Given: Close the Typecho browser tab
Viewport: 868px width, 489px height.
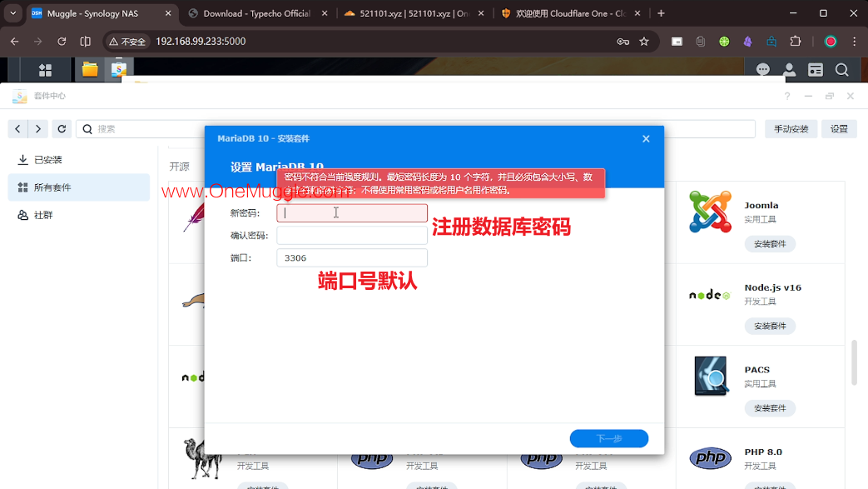Looking at the screenshot, I should click(x=325, y=13).
